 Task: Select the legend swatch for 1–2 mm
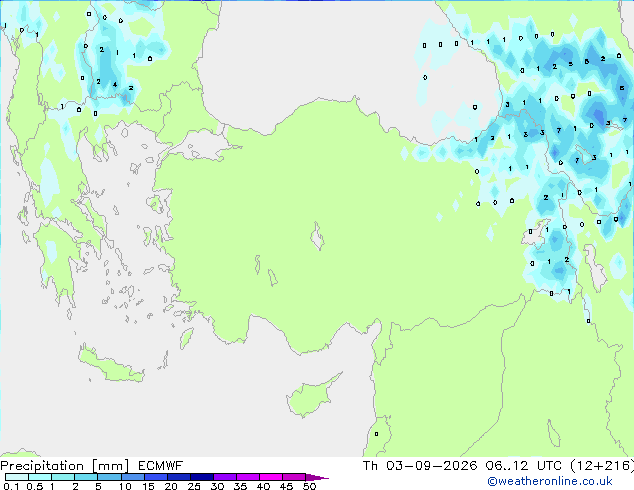(63, 477)
